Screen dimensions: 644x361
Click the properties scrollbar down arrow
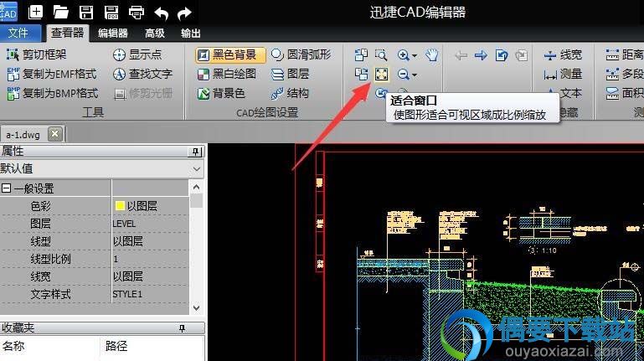click(x=196, y=307)
